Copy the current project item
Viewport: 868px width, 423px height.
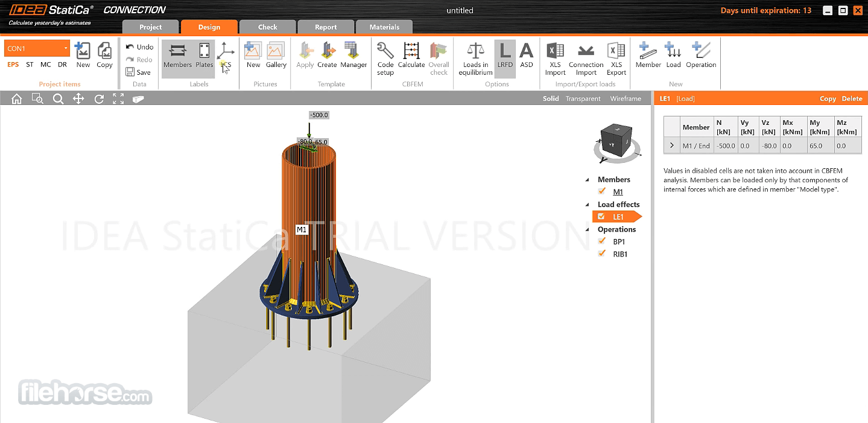click(x=104, y=55)
